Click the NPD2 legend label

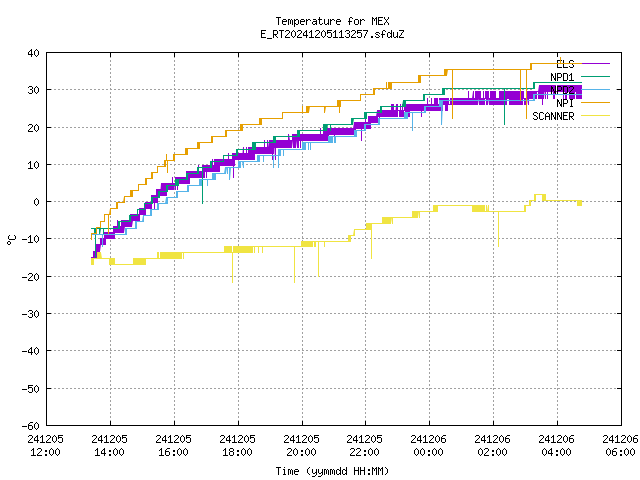pos(562,90)
